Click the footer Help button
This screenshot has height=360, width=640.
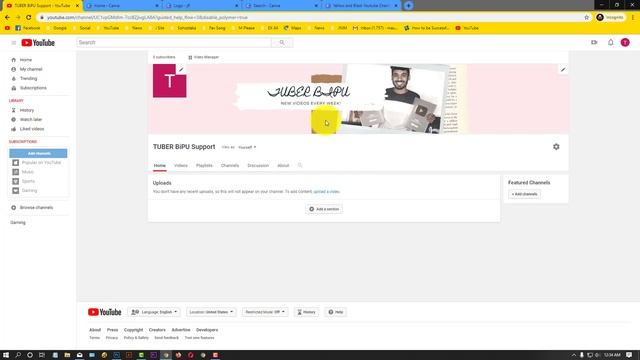(x=336, y=312)
